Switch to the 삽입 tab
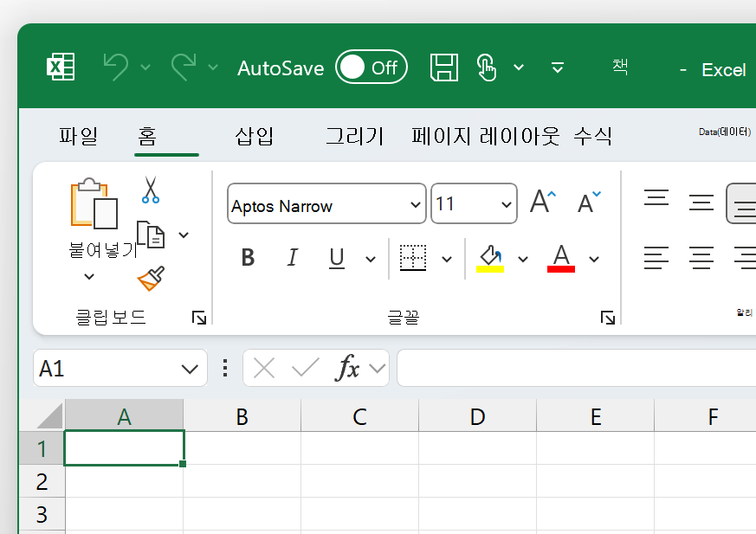The height and width of the screenshot is (534, 756). pos(254,136)
